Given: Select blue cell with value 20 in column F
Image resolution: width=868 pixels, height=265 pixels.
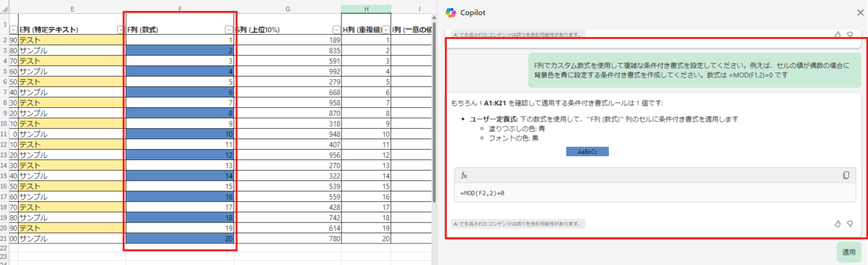Looking at the screenshot, I should click(179, 238).
